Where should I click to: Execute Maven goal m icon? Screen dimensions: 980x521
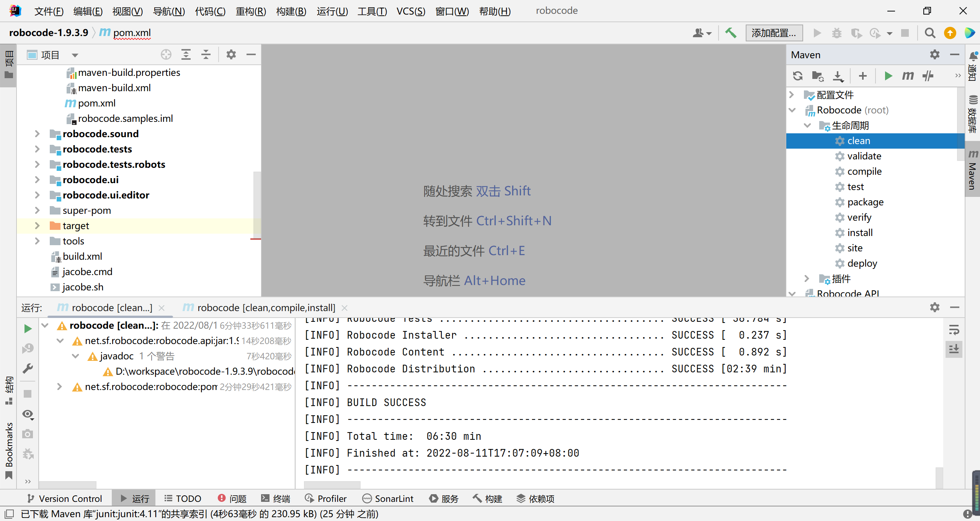point(908,76)
